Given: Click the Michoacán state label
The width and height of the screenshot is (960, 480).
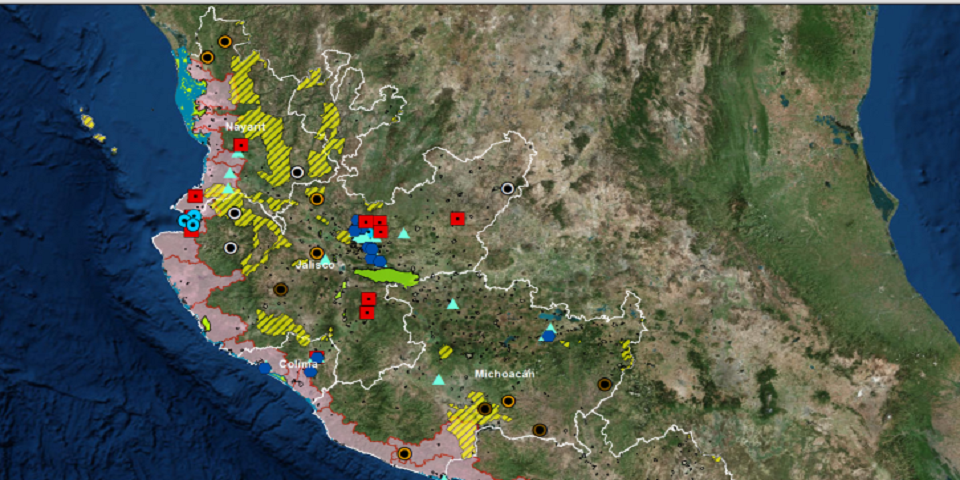Looking at the screenshot, I should (x=505, y=373).
